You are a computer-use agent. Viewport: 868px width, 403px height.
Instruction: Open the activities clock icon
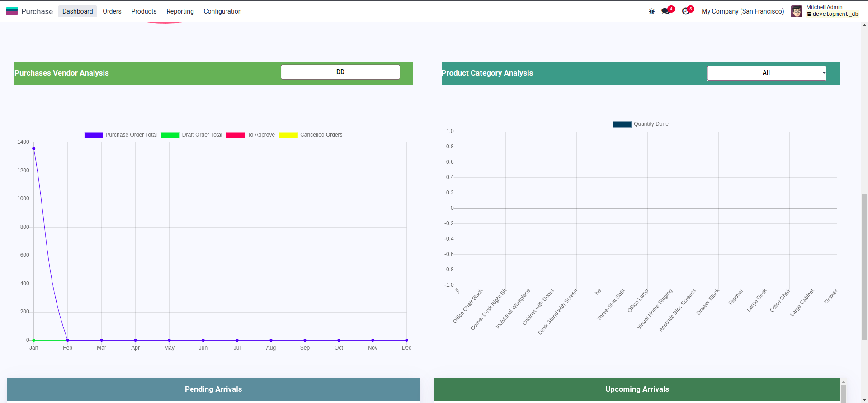[686, 11]
